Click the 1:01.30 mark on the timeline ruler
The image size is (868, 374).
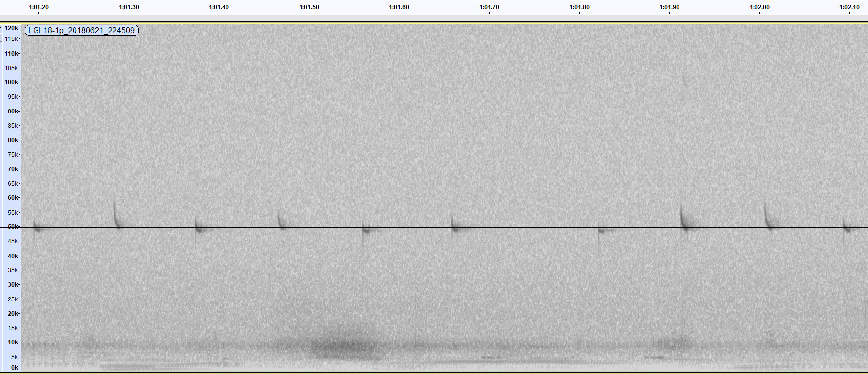pos(129,7)
